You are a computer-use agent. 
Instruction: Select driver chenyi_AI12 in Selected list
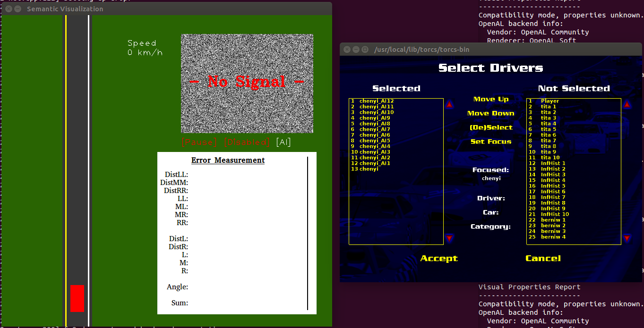(396, 101)
